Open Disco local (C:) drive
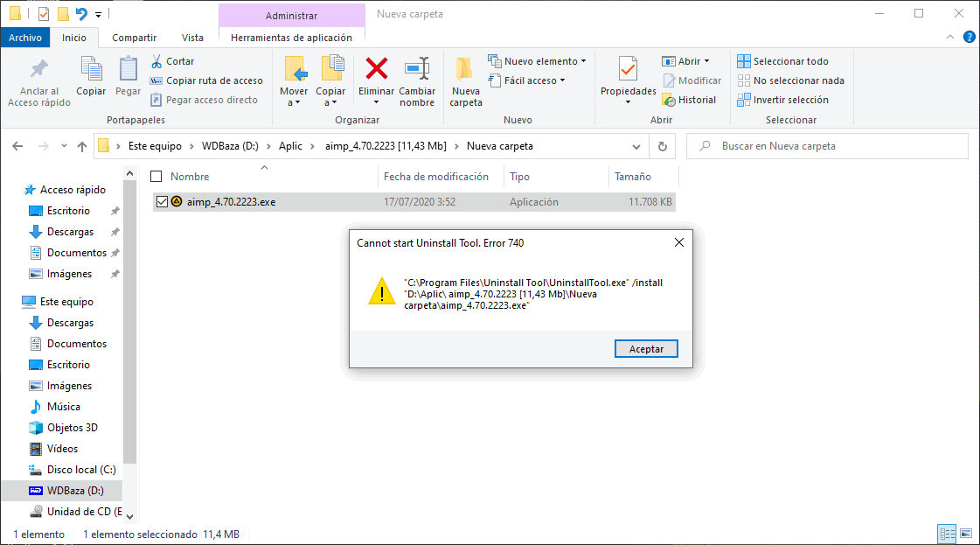The image size is (980, 545). (81, 470)
